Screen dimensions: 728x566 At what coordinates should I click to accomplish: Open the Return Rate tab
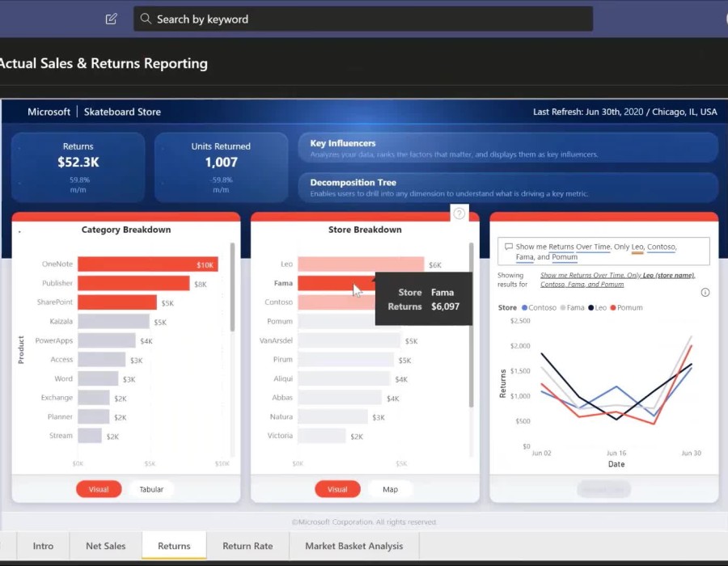point(248,546)
